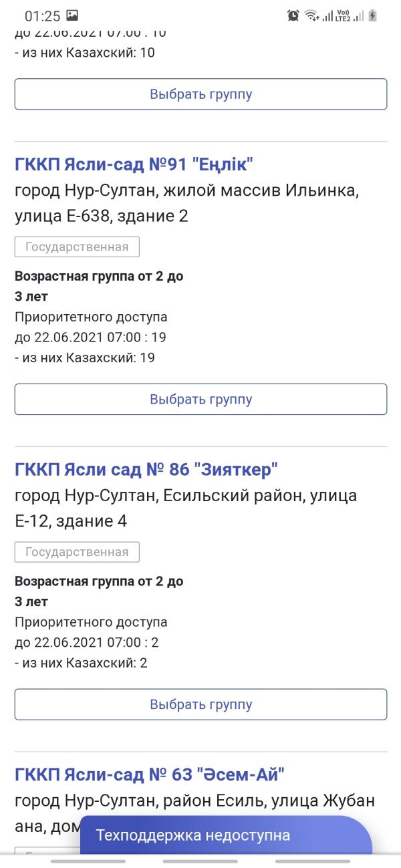Tap the battery charging icon
Image resolution: width=401 pixels, height=868 pixels.
373,15
